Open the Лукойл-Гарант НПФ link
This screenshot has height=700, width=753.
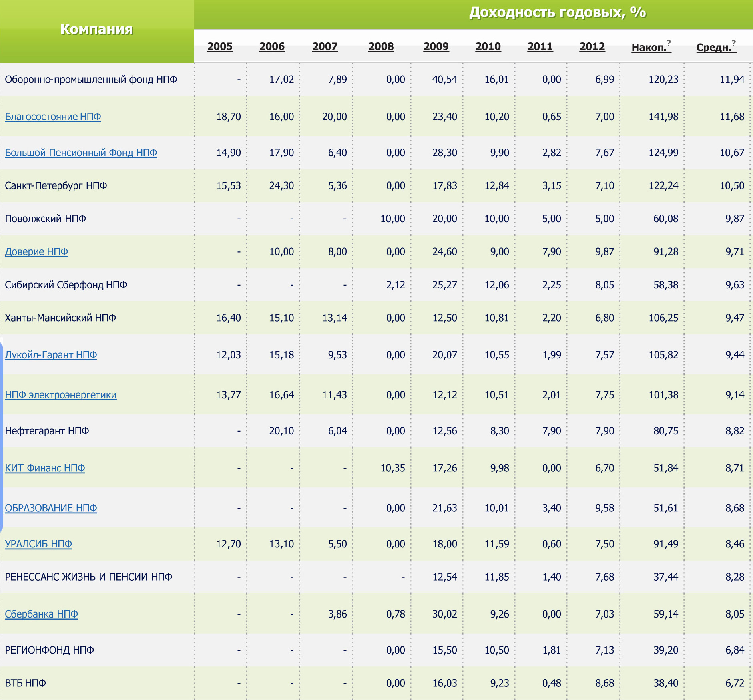pos(51,355)
